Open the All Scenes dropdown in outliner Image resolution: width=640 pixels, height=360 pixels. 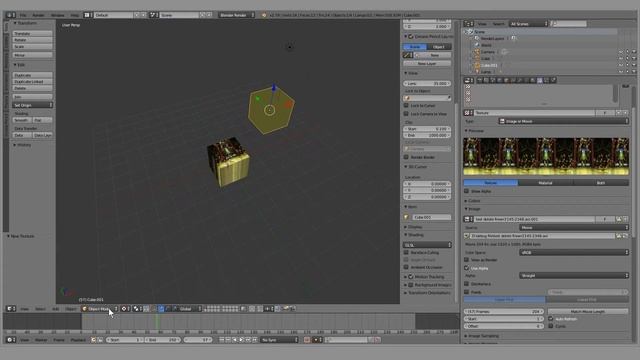pos(528,24)
